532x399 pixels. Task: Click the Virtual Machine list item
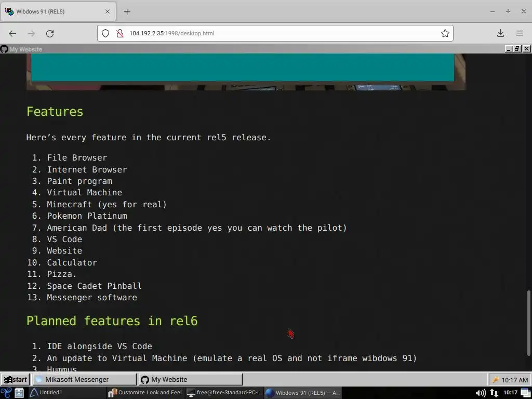click(85, 192)
